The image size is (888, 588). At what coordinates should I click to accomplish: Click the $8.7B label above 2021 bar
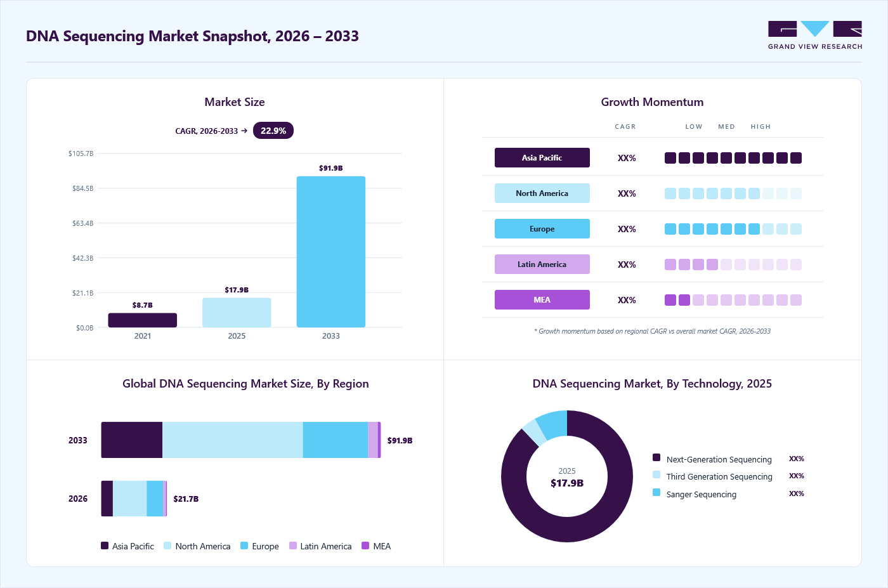(143, 305)
